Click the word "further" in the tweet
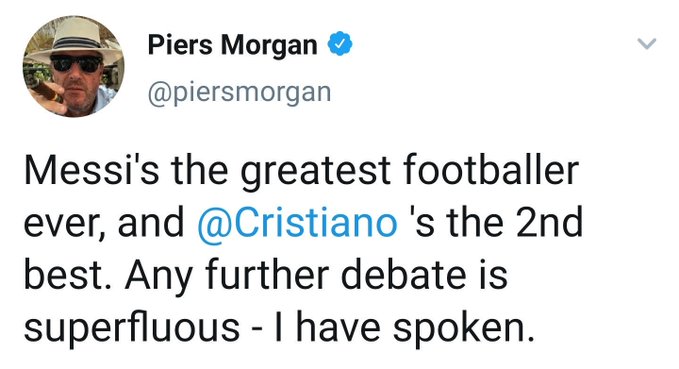 [x=267, y=275]
